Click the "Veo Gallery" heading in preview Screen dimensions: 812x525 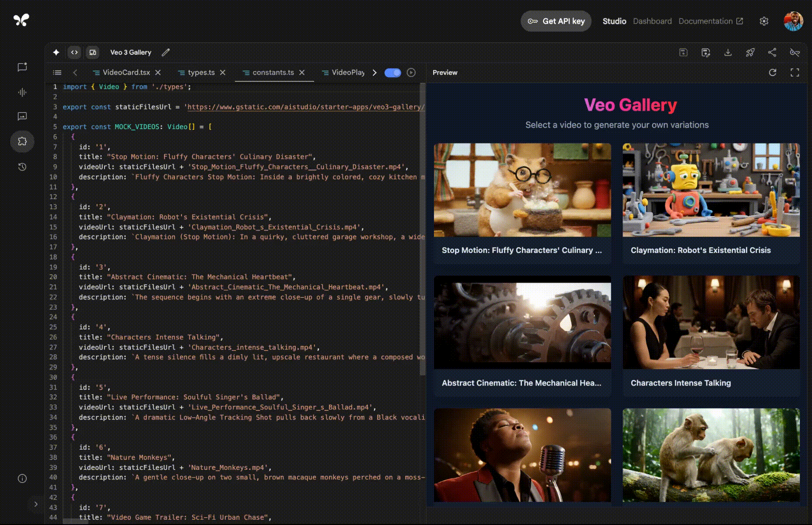tap(630, 105)
